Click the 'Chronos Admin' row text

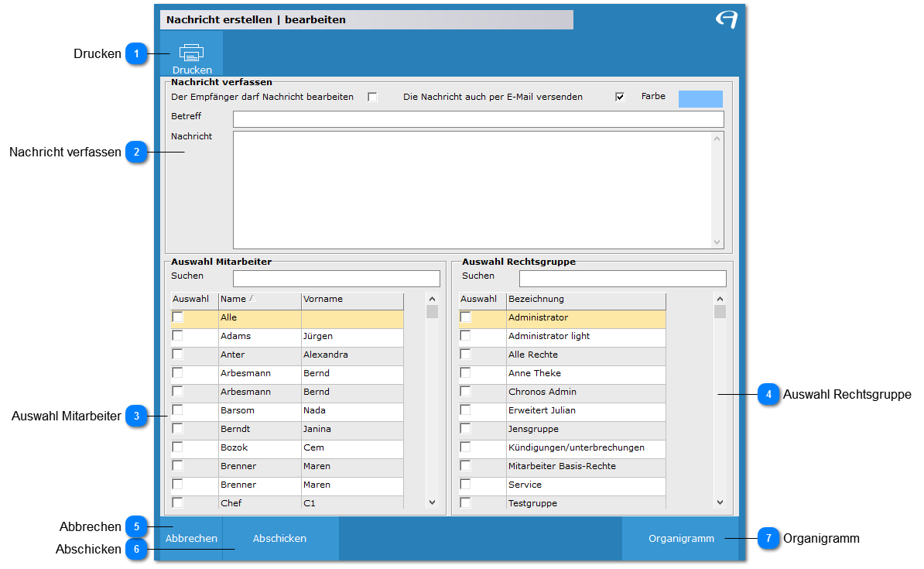[x=542, y=392]
